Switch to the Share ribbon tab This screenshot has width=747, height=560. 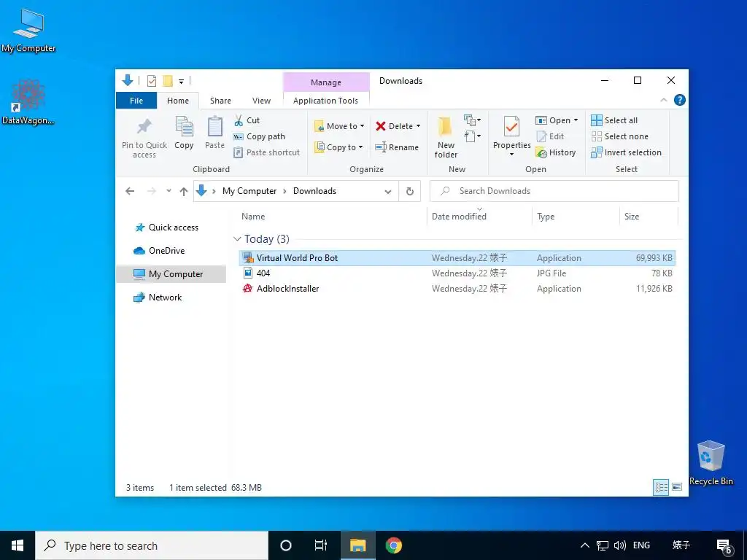click(x=220, y=101)
